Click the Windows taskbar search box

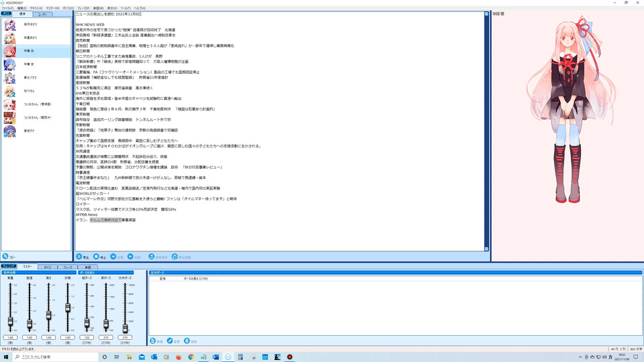(56, 357)
